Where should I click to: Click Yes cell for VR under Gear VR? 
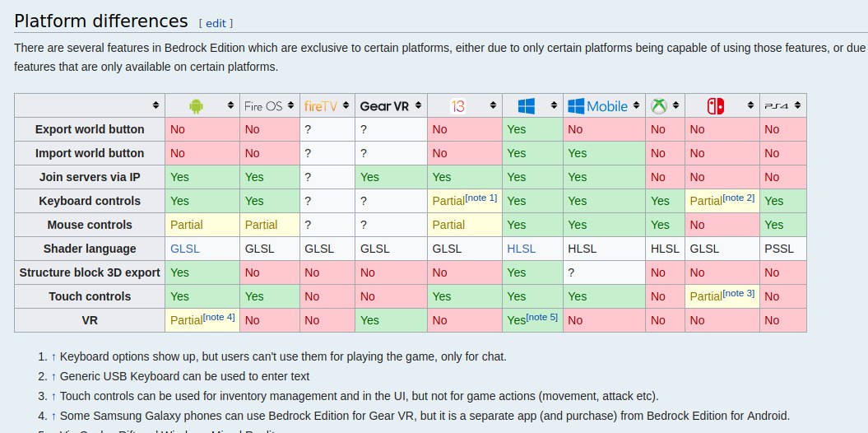tap(391, 320)
